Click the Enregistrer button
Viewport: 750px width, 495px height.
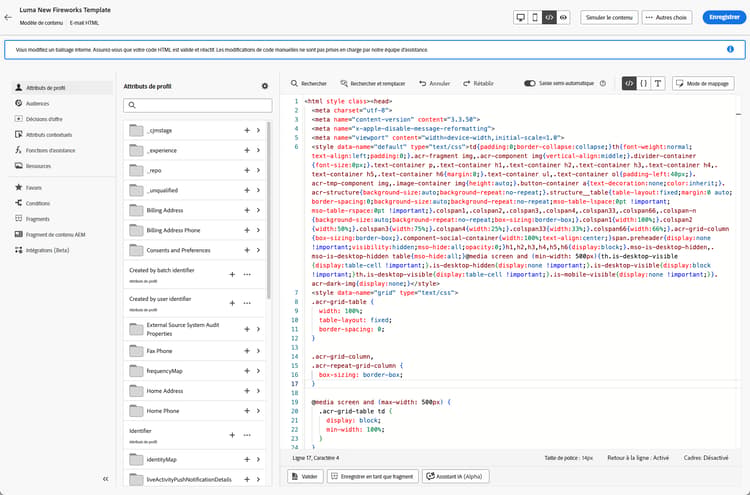pyautogui.click(x=724, y=17)
